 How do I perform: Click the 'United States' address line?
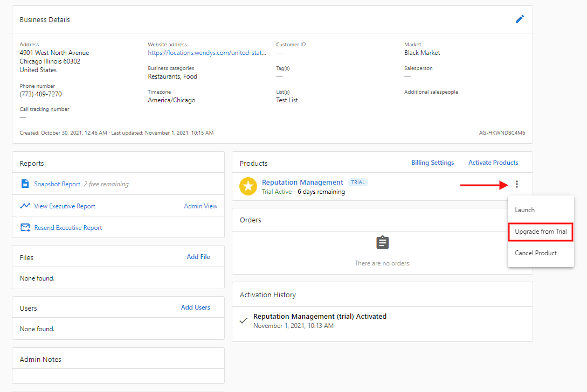tap(38, 70)
